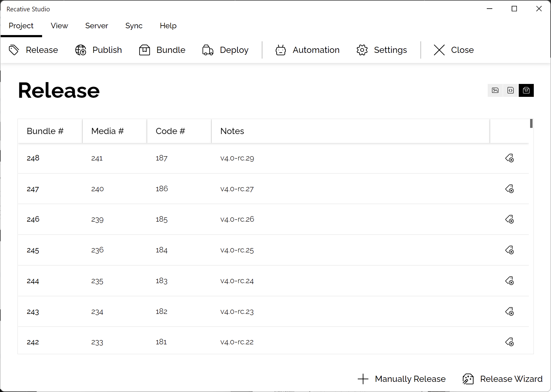The image size is (551, 392).
Task: Click remove-tag icon on row 243
Action: 510,311
